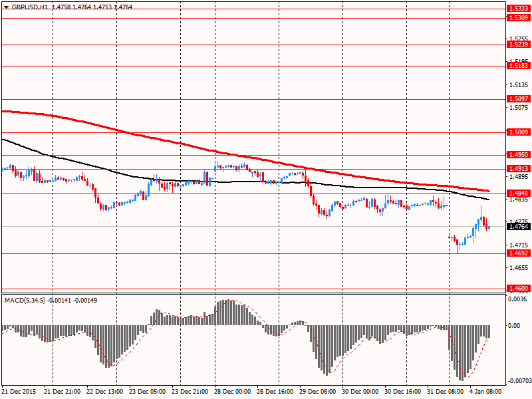Select the 1.4848 level label

[519, 194]
